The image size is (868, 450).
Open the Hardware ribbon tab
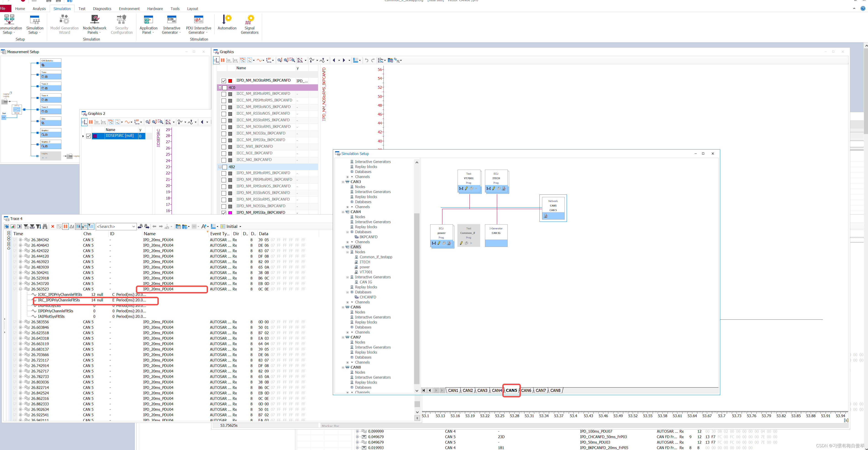[155, 9]
